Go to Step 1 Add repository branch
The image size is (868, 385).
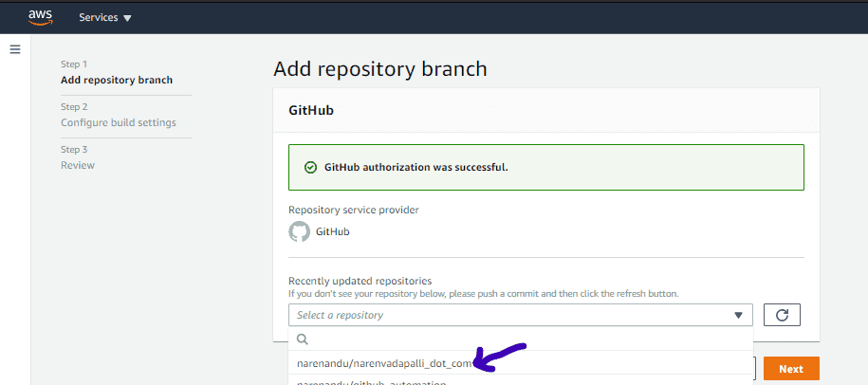(116, 80)
